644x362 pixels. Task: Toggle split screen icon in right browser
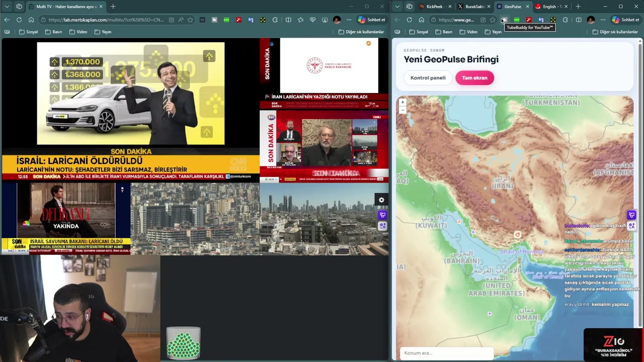click(579, 20)
